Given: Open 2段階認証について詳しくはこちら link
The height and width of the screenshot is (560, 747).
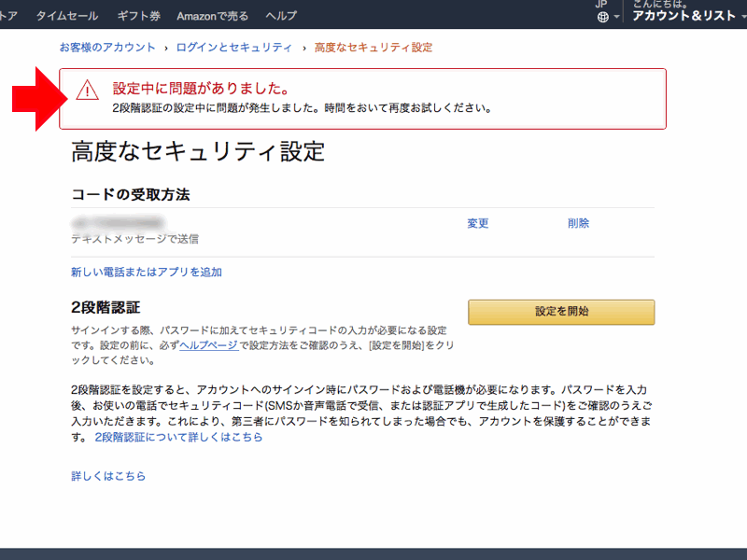Looking at the screenshot, I should pyautogui.click(x=178, y=437).
